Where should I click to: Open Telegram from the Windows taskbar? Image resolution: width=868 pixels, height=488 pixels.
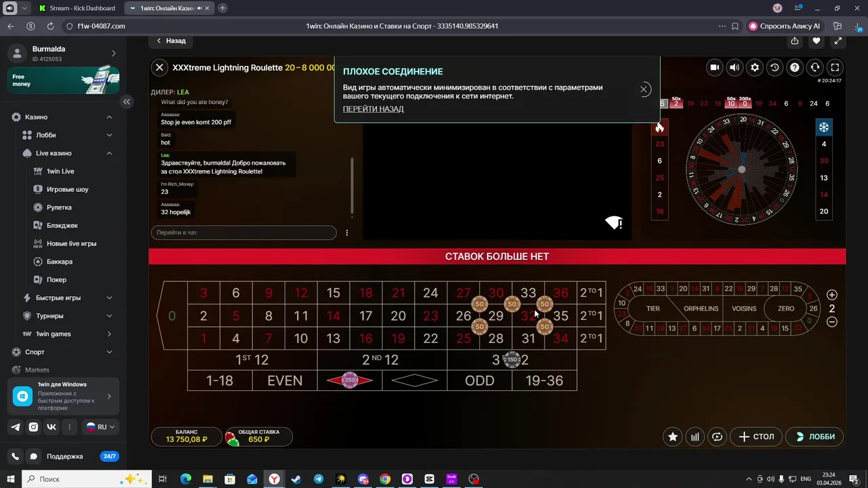(319, 479)
